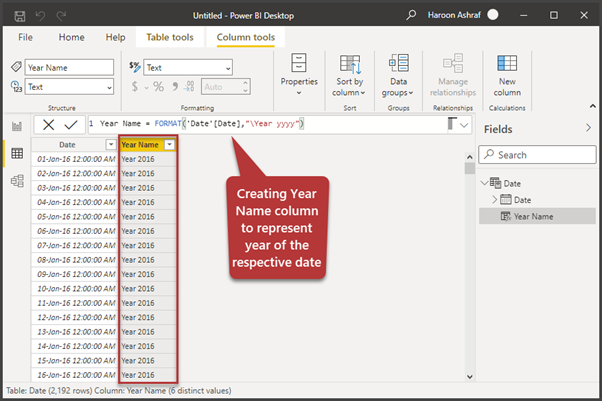Switch to Table tools tab
Viewport: 602px width, 401px height.
(x=170, y=37)
